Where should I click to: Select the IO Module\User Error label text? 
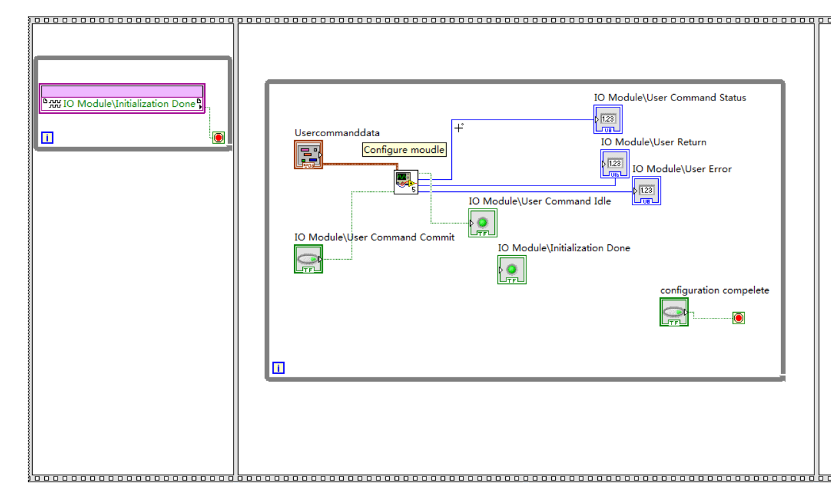click(682, 169)
